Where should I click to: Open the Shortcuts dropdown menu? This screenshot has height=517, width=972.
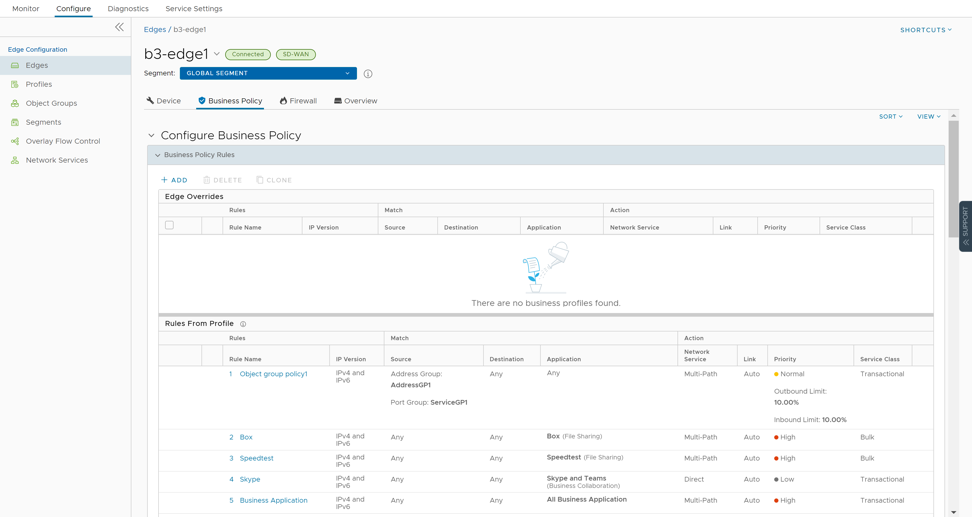tap(925, 30)
